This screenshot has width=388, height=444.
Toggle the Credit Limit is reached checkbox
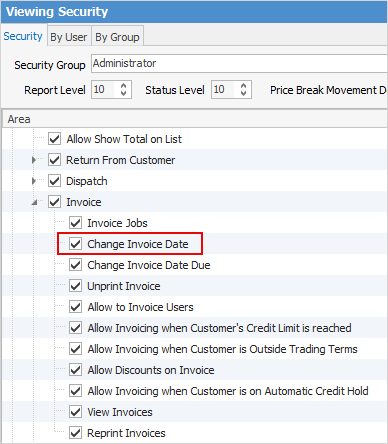[75, 328]
